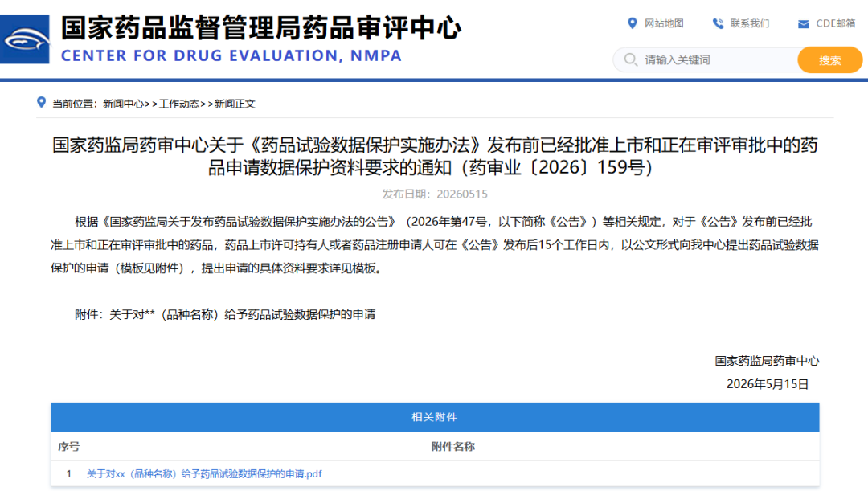Click the 序号 column header

[68, 446]
